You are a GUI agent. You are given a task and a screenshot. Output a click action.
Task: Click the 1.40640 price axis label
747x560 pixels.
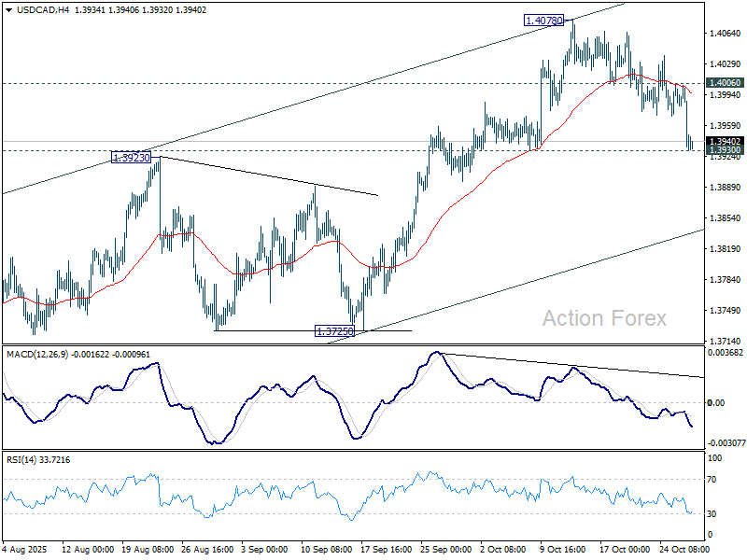[725, 34]
